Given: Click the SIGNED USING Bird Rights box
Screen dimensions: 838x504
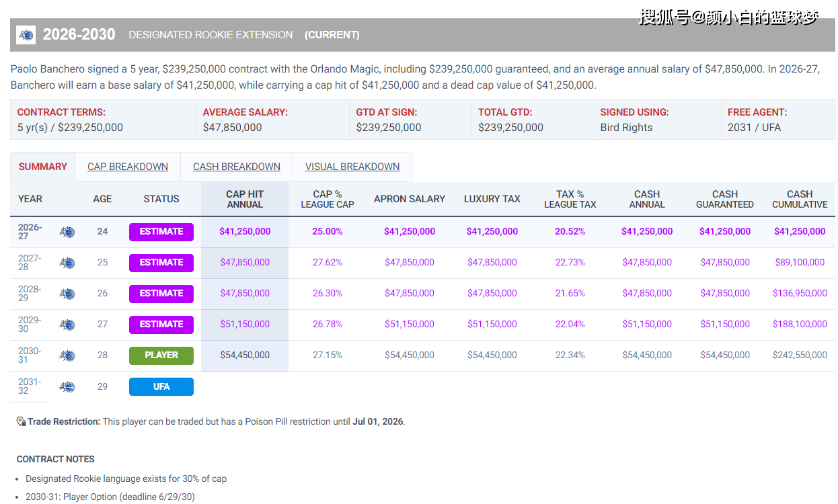Looking at the screenshot, I should 657,120.
